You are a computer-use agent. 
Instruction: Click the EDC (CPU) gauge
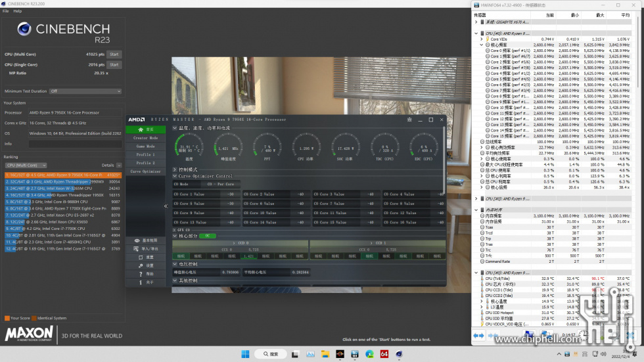tap(423, 147)
